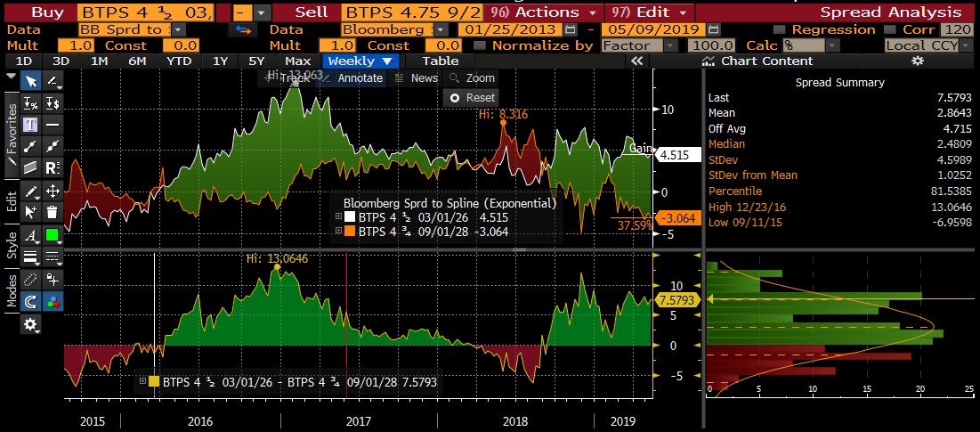Collapse side panel with double chevron
Screen dimensions: 980x432
(637, 61)
